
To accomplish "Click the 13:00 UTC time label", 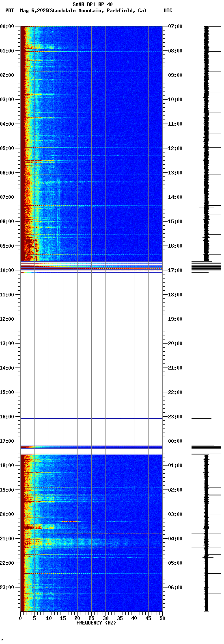I will tap(175, 173).
